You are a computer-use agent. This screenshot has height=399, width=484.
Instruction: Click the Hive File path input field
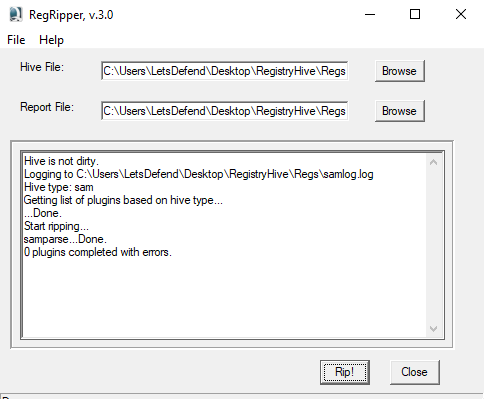click(x=225, y=71)
